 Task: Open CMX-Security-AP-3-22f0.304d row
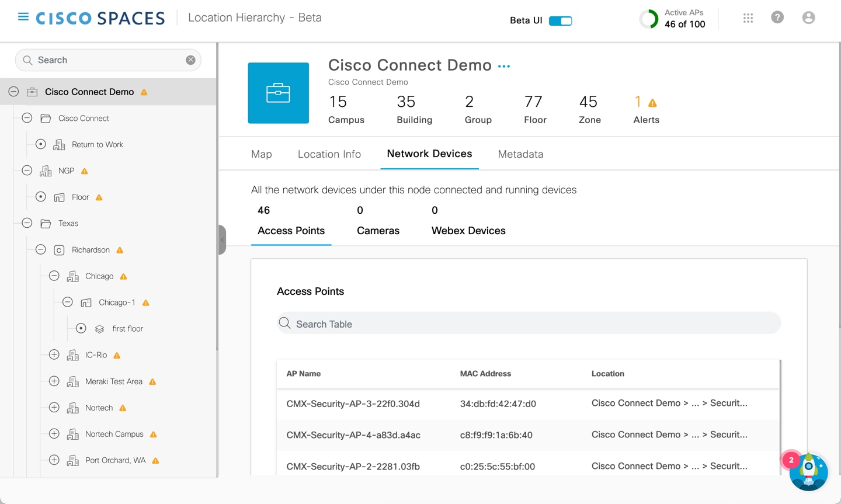pos(529,404)
